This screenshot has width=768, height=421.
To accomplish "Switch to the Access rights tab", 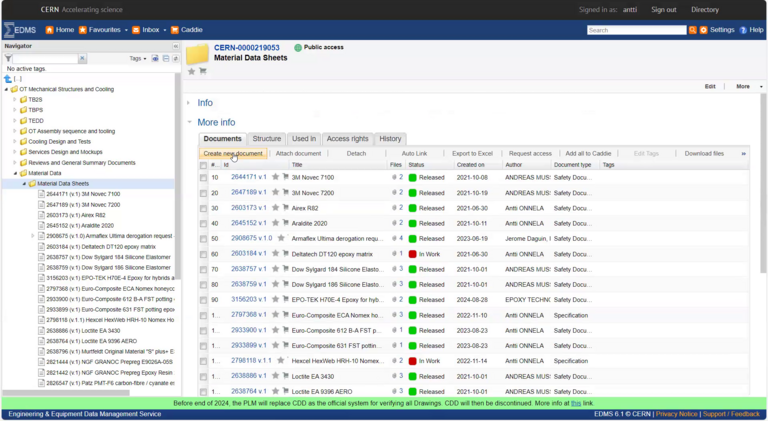I will coord(347,139).
